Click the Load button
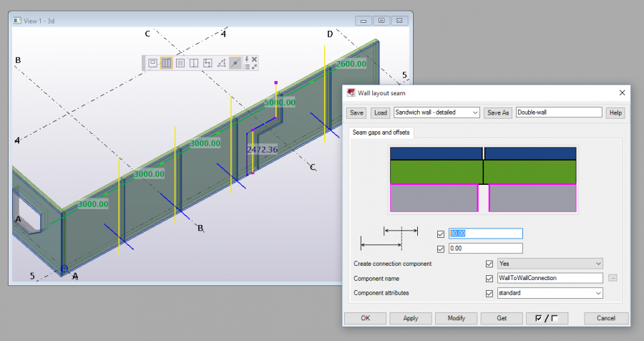This screenshot has width=644, height=341. (x=381, y=112)
